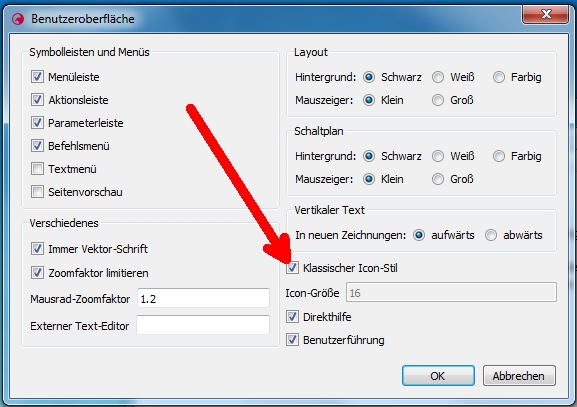Click the EAGLE icon in title bar
The height and width of the screenshot is (407, 577).
(x=18, y=19)
